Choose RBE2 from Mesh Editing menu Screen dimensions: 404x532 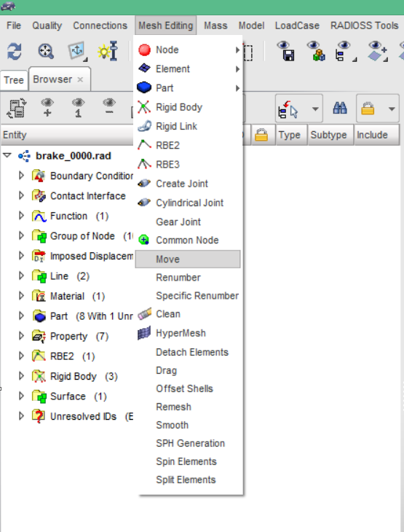(189, 145)
